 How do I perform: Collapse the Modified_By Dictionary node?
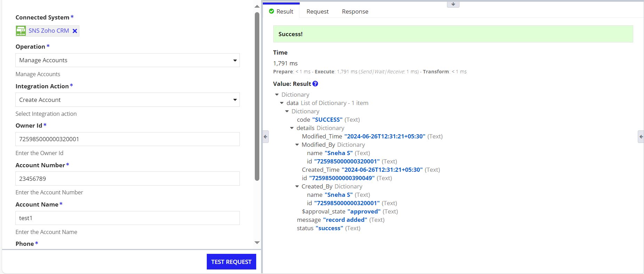point(297,145)
